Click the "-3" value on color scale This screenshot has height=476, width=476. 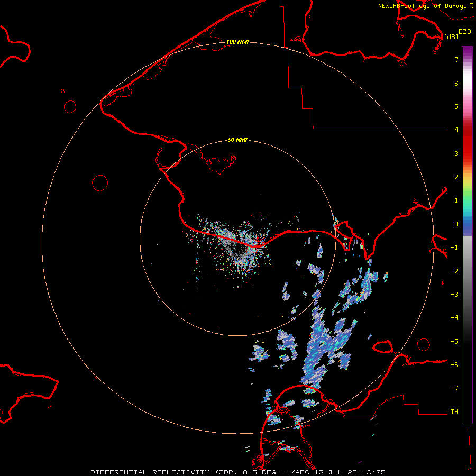click(x=454, y=295)
